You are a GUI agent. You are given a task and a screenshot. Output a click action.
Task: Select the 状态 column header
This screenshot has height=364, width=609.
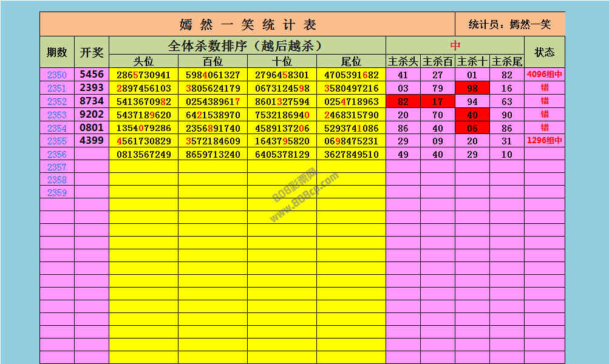544,52
